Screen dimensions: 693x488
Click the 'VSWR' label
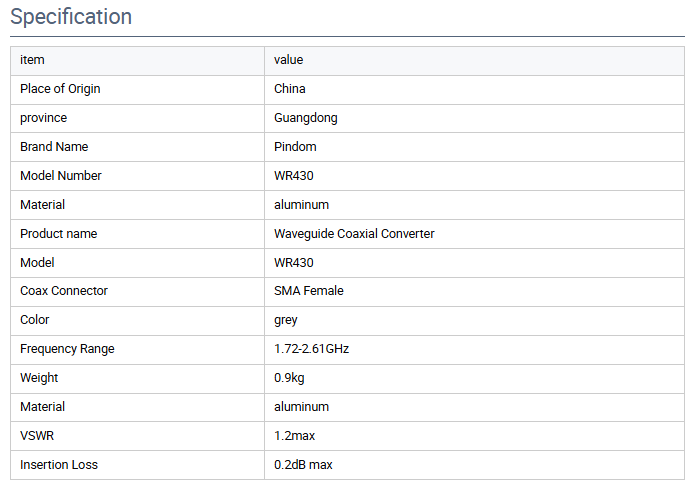(37, 436)
